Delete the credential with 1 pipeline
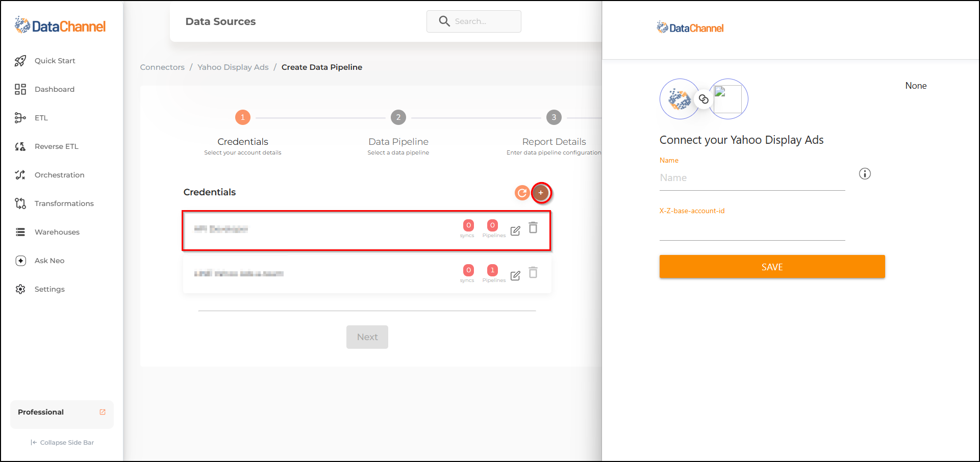 tap(533, 272)
